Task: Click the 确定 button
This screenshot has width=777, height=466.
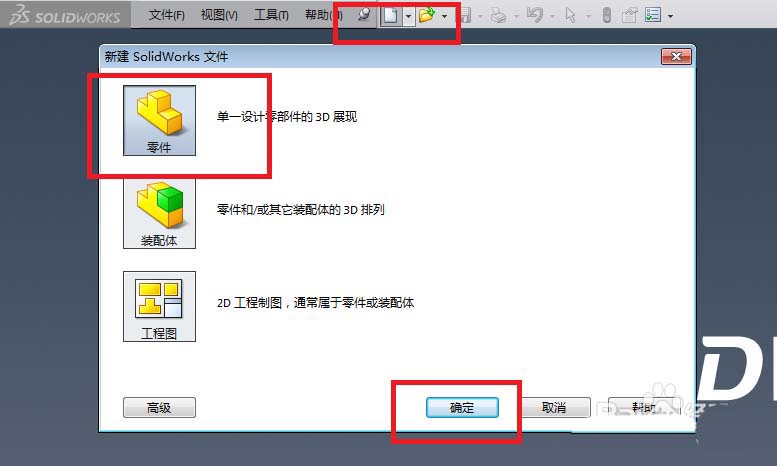Action: tap(462, 408)
